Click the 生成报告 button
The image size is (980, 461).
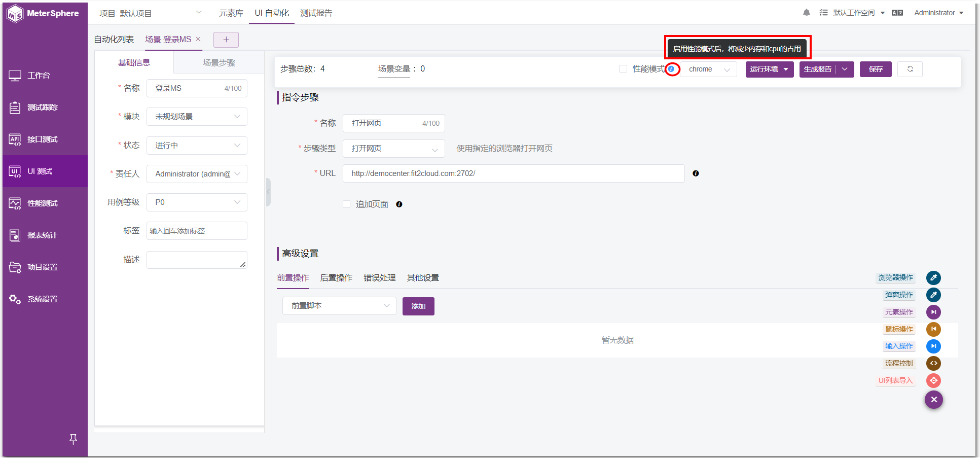pos(818,69)
